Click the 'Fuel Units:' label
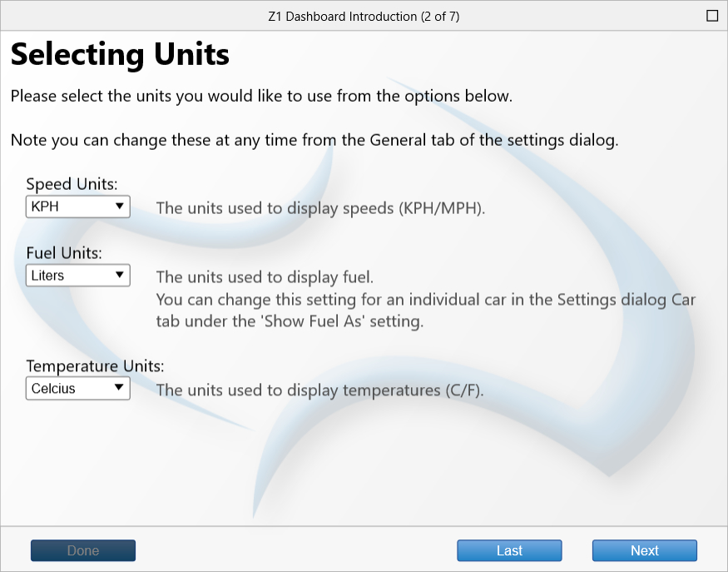The image size is (728, 572). (64, 253)
